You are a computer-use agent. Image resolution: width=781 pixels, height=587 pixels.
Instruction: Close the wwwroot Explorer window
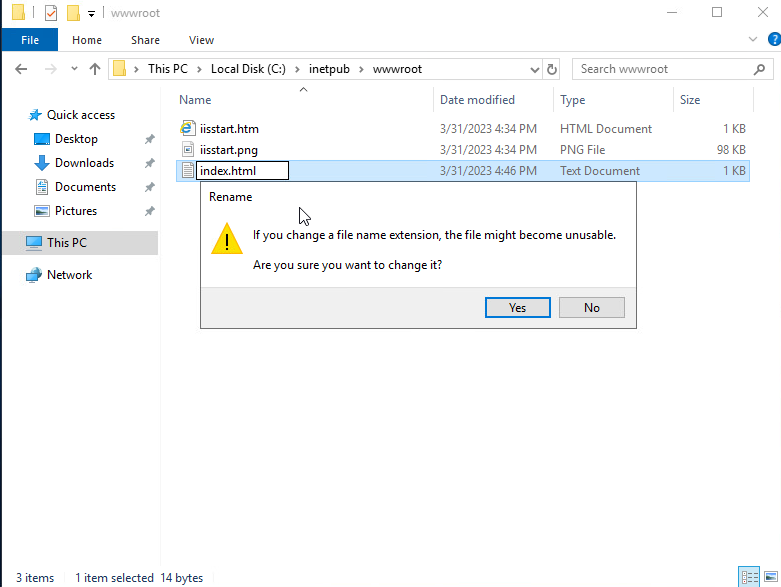tap(762, 12)
